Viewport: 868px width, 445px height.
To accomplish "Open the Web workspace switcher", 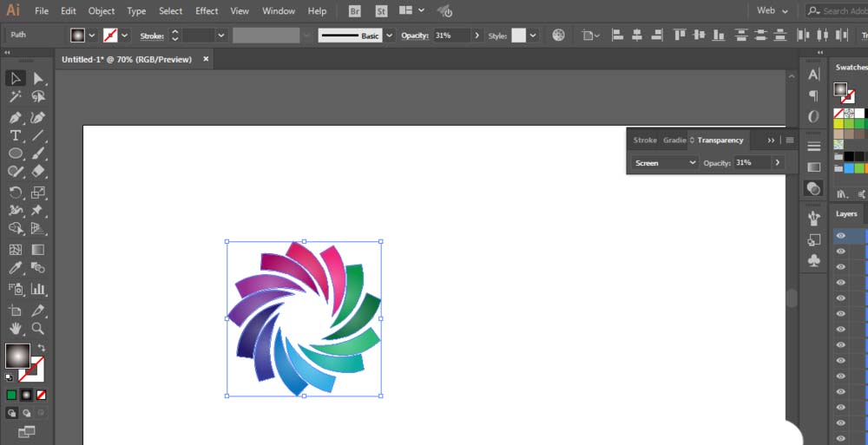I will (x=773, y=10).
